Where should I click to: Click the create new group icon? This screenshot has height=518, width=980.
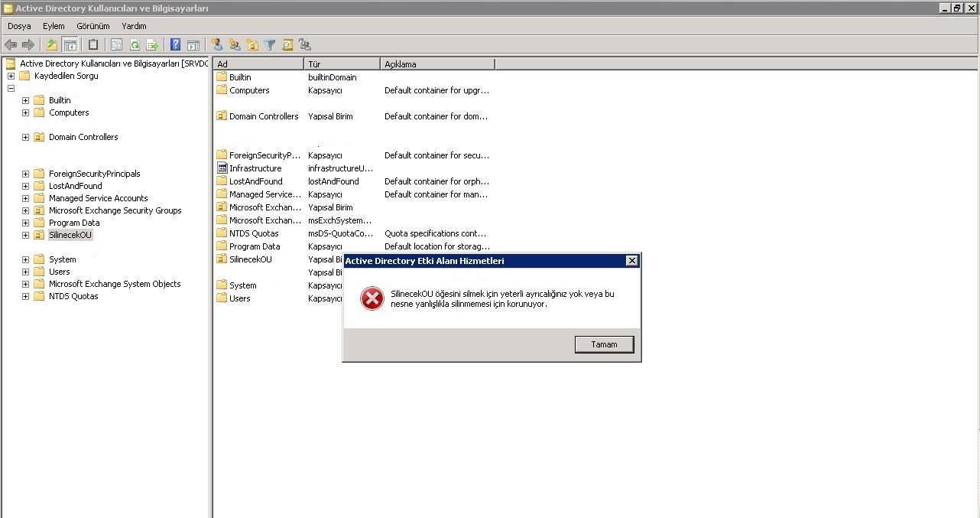point(235,45)
